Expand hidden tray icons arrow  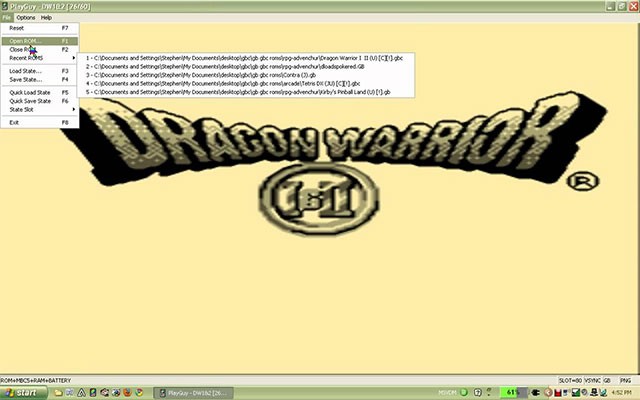click(548, 393)
